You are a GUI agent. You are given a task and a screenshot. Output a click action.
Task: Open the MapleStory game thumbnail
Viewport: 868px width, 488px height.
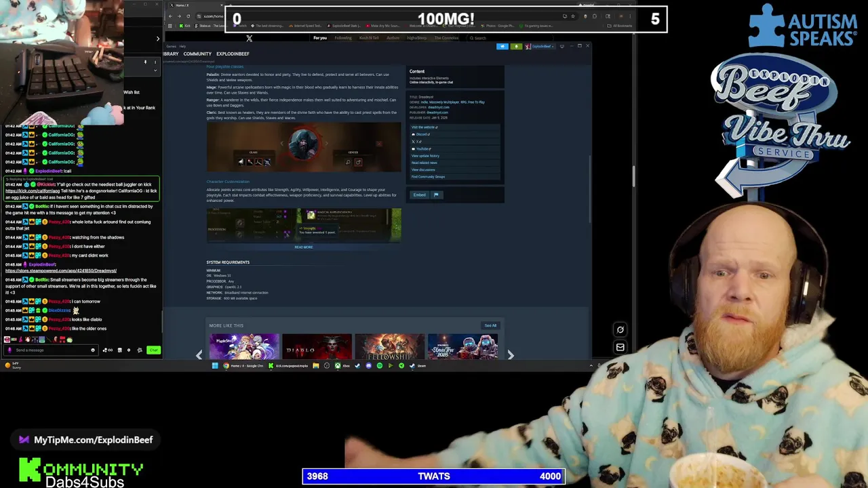244,346
